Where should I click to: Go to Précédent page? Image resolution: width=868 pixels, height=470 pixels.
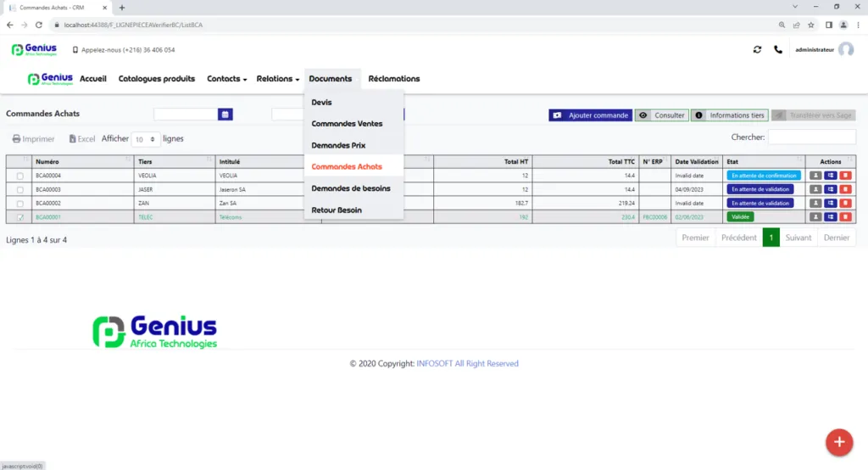pyautogui.click(x=739, y=238)
